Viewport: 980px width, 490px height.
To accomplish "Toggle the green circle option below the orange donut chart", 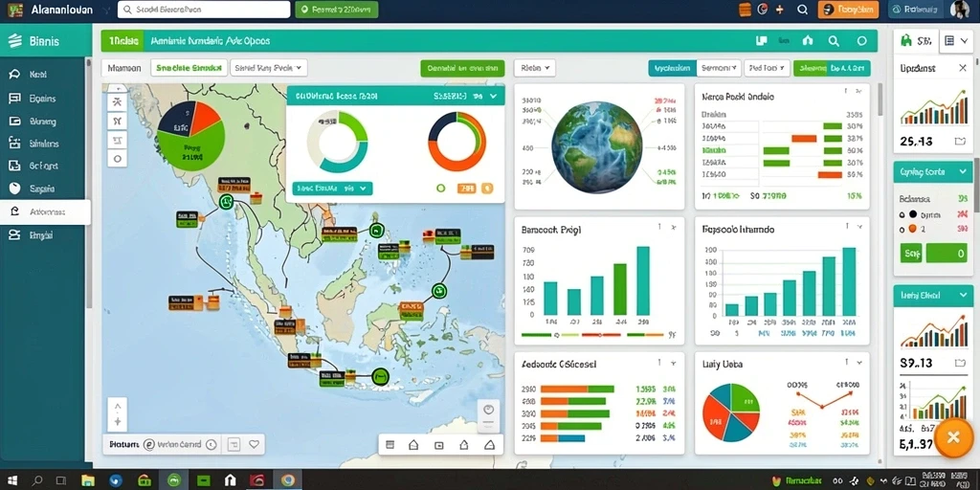I will coord(440,188).
